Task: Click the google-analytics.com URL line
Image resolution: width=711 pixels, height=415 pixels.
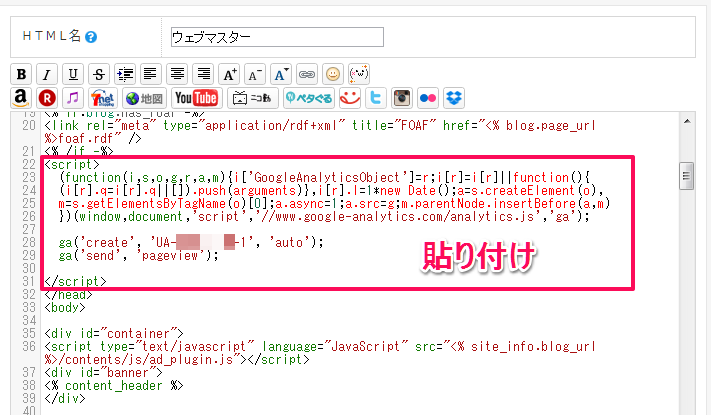Action: 324,216
